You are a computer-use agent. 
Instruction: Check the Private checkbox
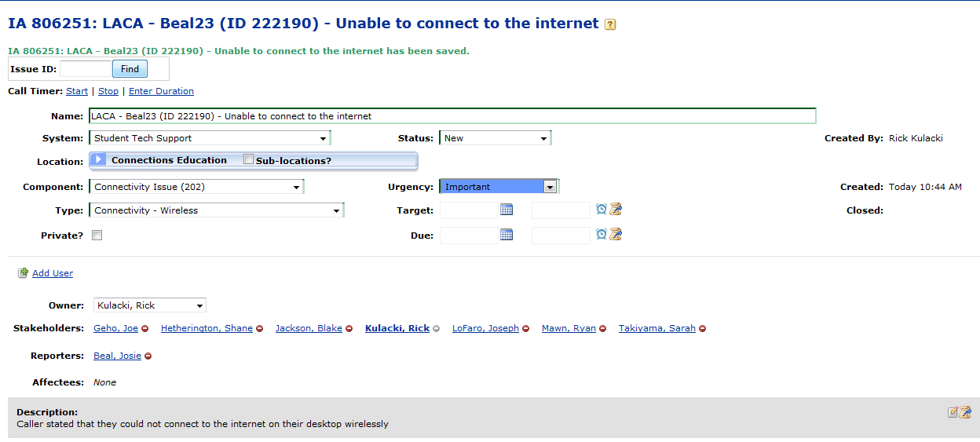pos(97,235)
